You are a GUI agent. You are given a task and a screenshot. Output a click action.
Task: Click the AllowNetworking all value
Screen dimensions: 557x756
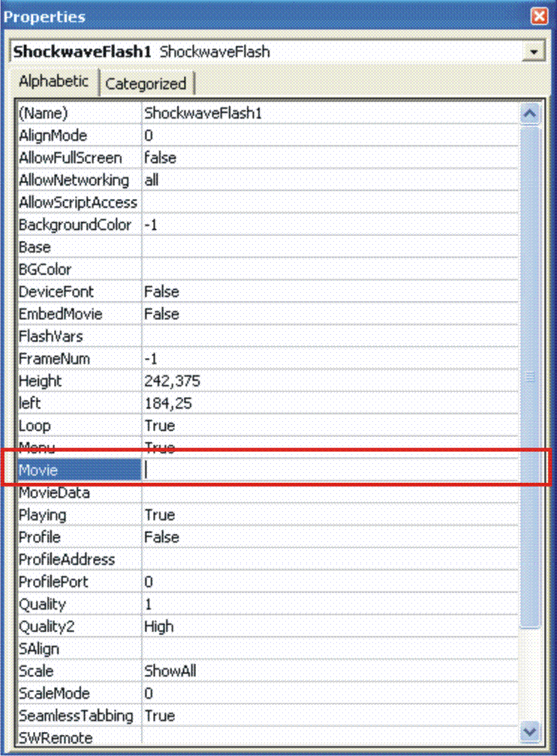click(152, 180)
